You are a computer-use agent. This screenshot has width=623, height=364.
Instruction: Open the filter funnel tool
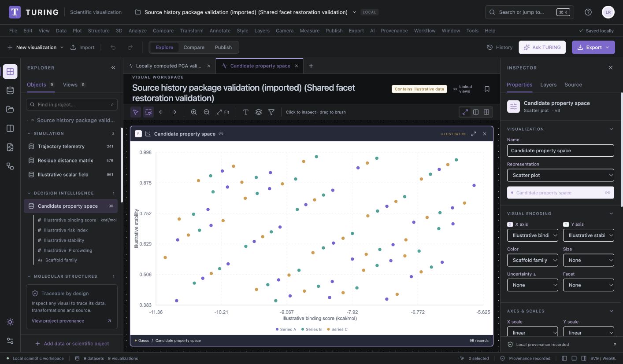coord(271,112)
